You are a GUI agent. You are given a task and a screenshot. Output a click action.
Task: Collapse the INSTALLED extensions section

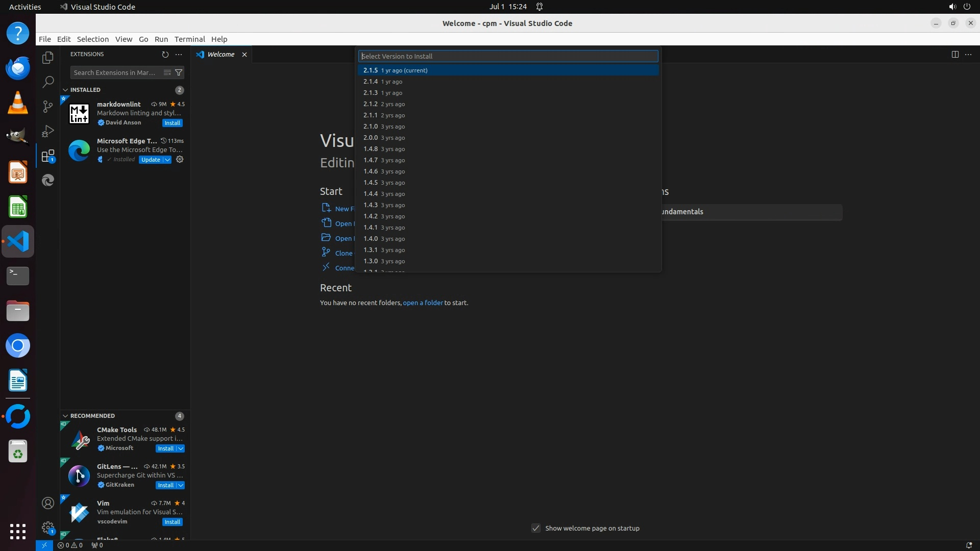[65, 90]
